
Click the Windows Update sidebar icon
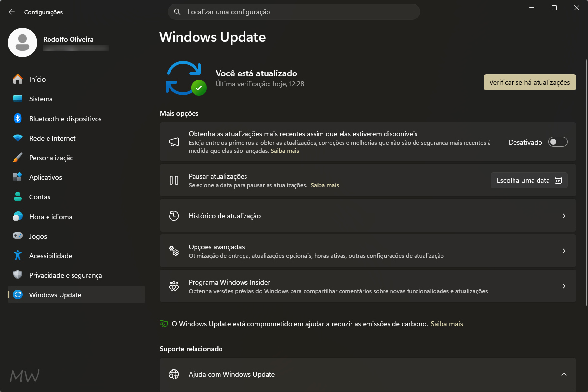click(x=18, y=295)
